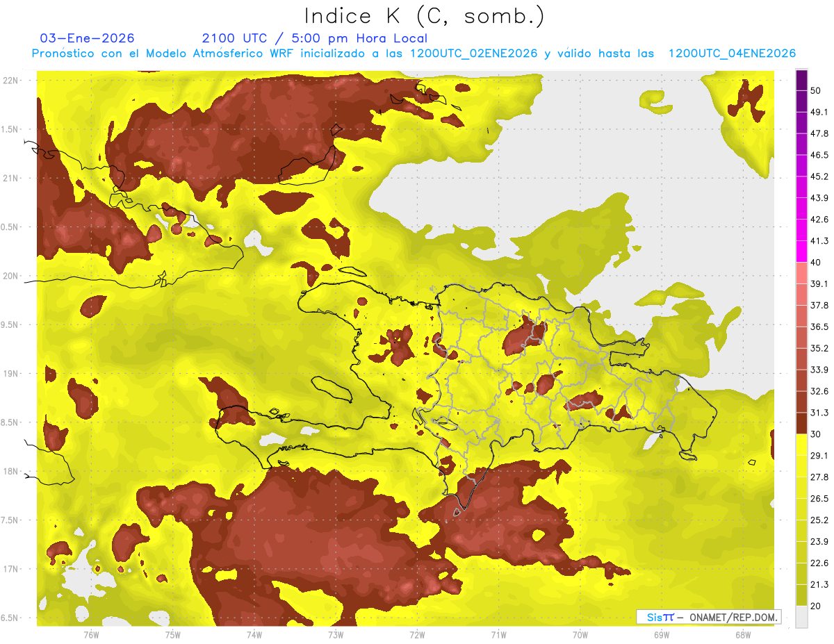Image resolution: width=834 pixels, height=644 pixels.
Task: Select the salmon pink swatch between 39.1 and 40
Action: 802,273
